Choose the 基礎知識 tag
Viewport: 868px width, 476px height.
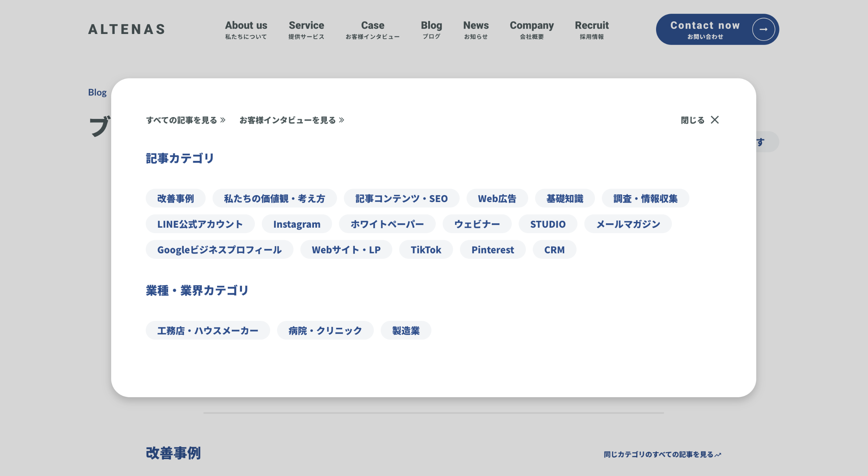[565, 198]
